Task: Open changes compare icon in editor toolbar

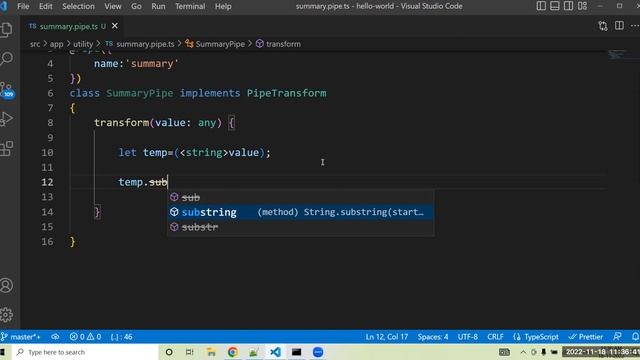Action: (x=603, y=26)
